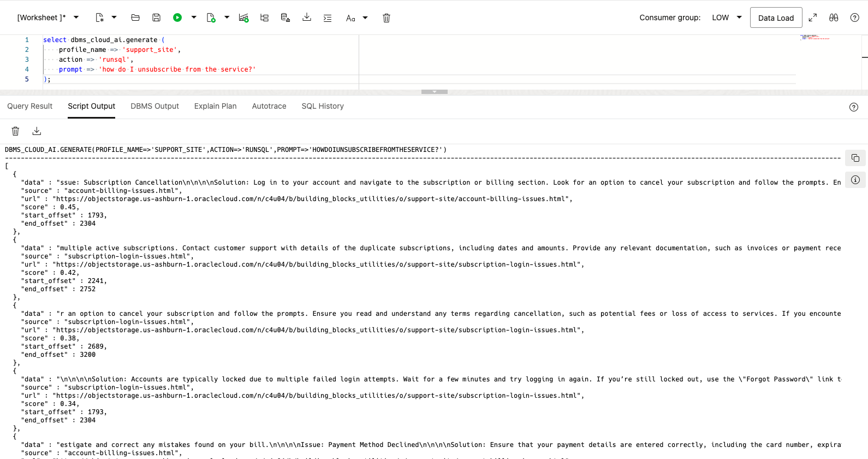This screenshot has height=459, width=868.
Task: Click the "start_offset" : 2241 line
Action: 64,281
